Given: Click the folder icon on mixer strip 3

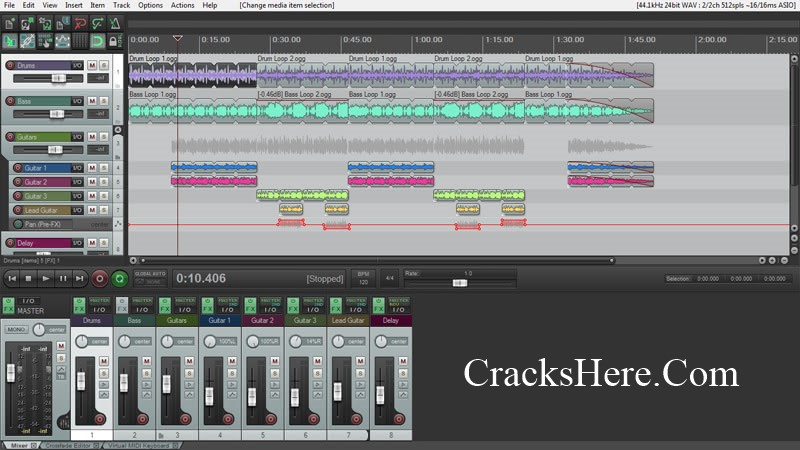Looking at the screenshot, I should (x=161, y=436).
